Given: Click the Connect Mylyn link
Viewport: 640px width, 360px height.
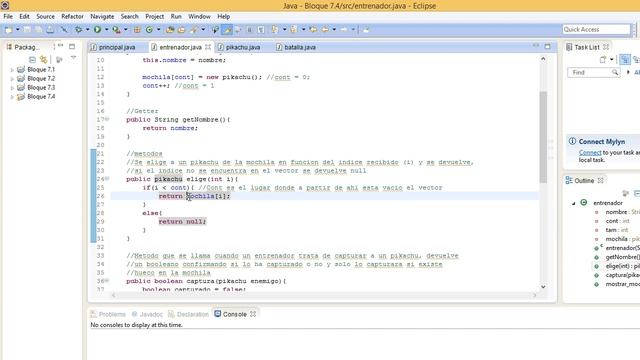Looking at the screenshot, I should [x=590, y=153].
